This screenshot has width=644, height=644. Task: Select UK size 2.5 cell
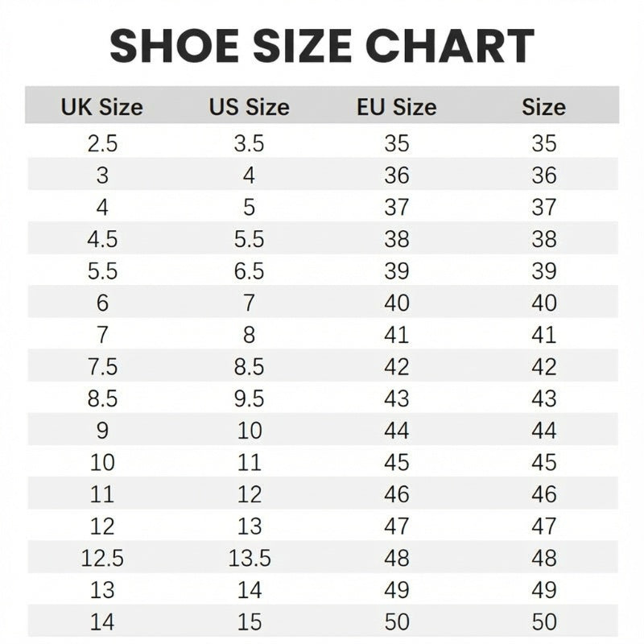(102, 143)
